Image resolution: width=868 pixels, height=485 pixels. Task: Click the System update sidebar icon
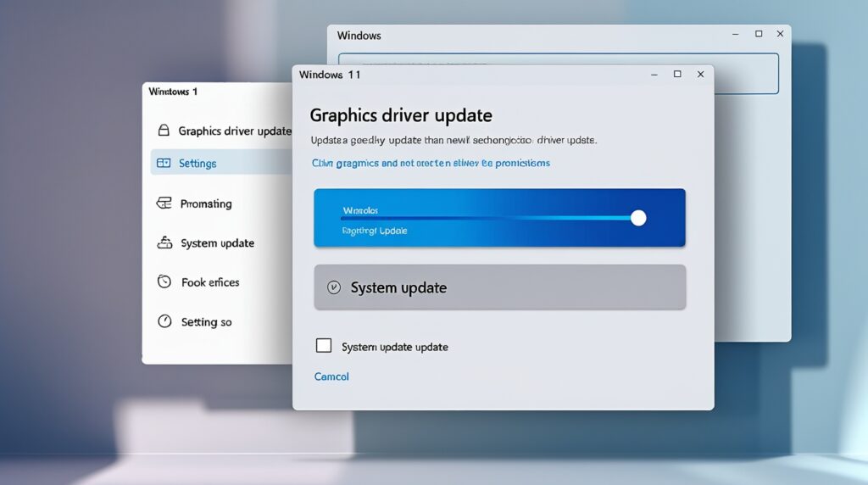tap(164, 242)
